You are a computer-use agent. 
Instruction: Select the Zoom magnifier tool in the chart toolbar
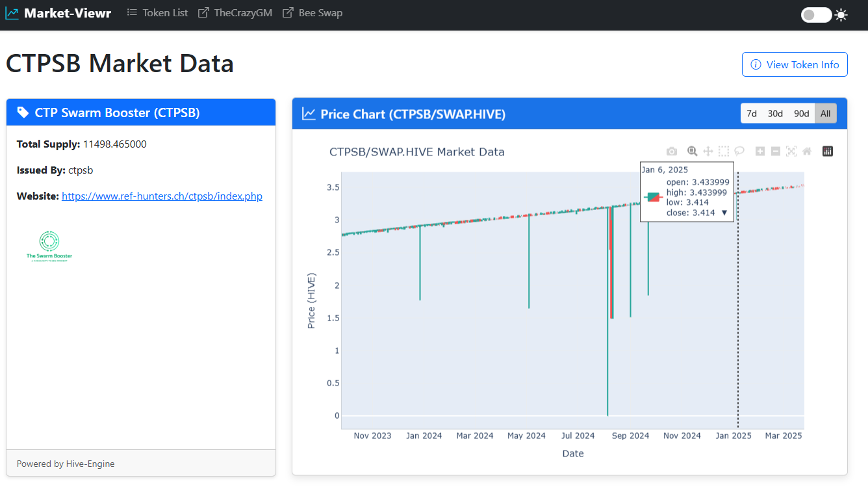click(x=693, y=151)
